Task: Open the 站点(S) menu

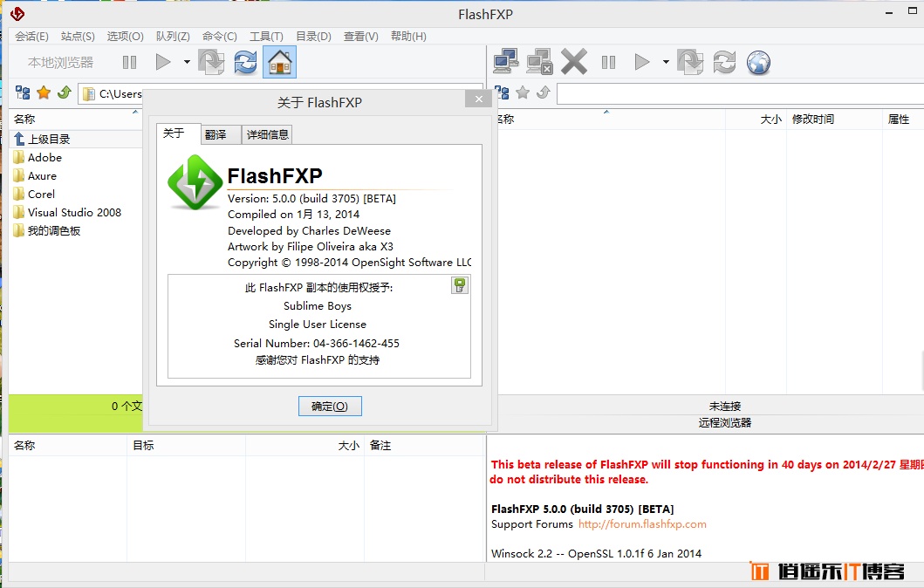Action: (x=78, y=37)
